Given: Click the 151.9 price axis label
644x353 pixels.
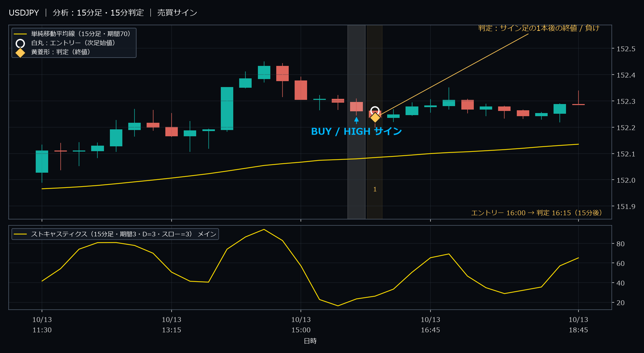Looking at the screenshot, I should click(626, 207).
